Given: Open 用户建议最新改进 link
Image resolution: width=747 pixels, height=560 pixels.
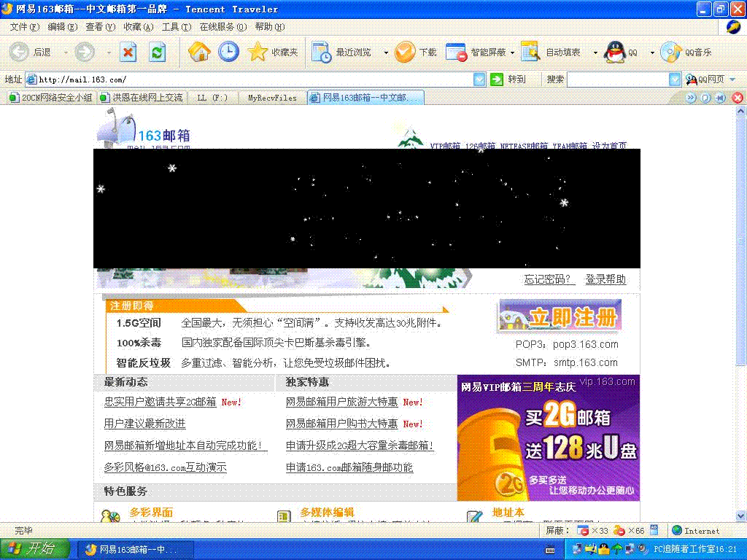Looking at the screenshot, I should pos(145,424).
